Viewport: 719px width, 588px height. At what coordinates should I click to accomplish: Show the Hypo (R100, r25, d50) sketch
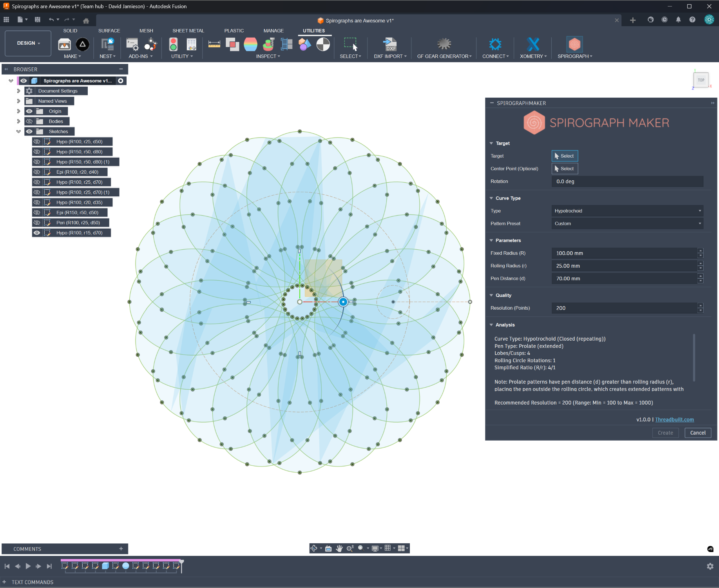tap(36, 141)
